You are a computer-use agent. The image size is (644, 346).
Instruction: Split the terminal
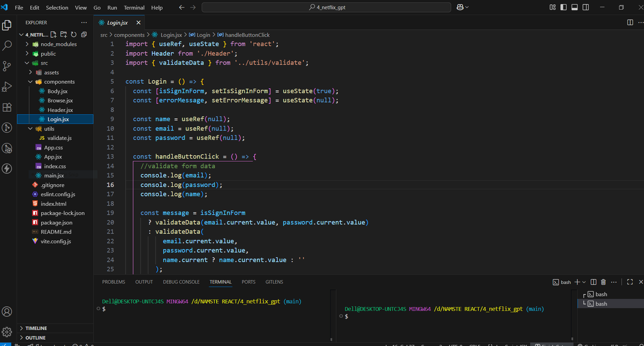pyautogui.click(x=594, y=282)
